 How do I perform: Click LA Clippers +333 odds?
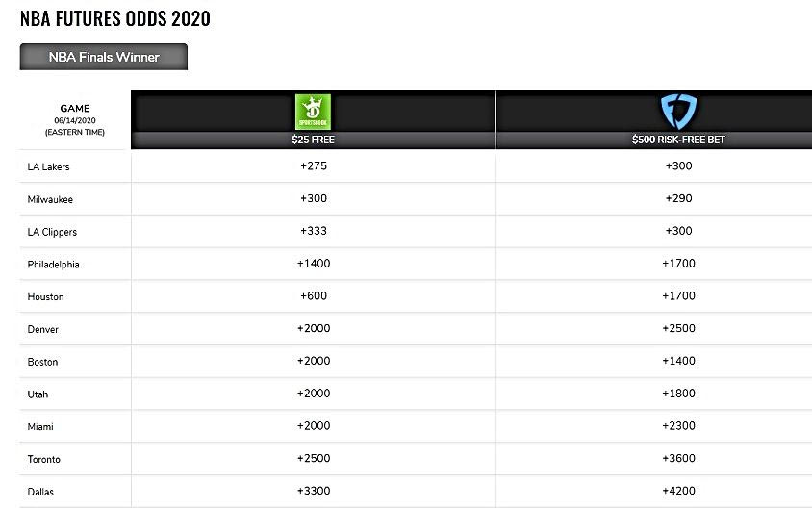314,231
